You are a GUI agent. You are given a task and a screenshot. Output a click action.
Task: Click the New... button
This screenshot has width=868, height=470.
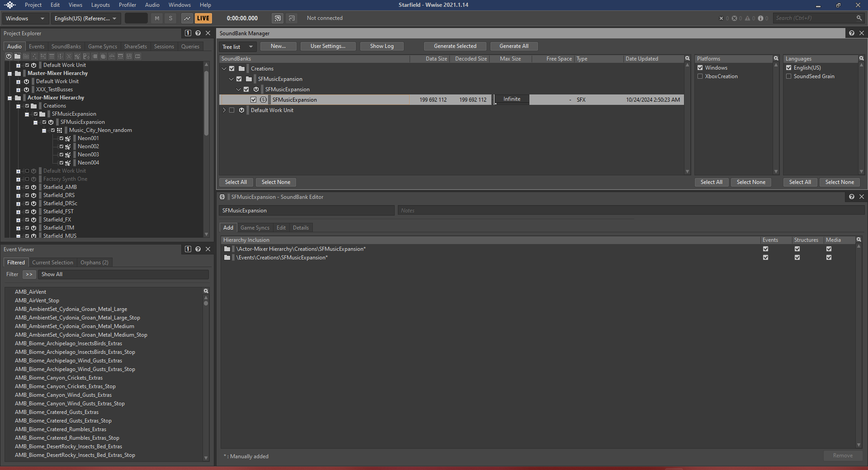[x=278, y=46]
